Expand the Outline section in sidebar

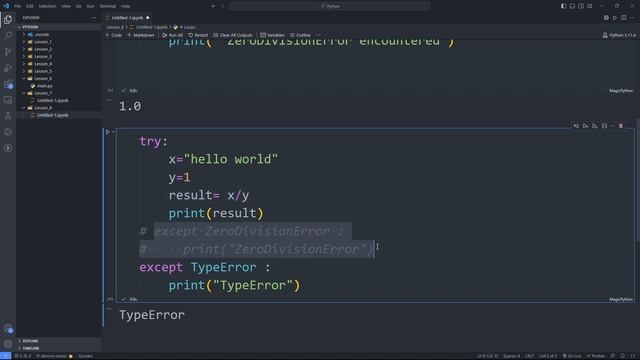(x=30, y=341)
